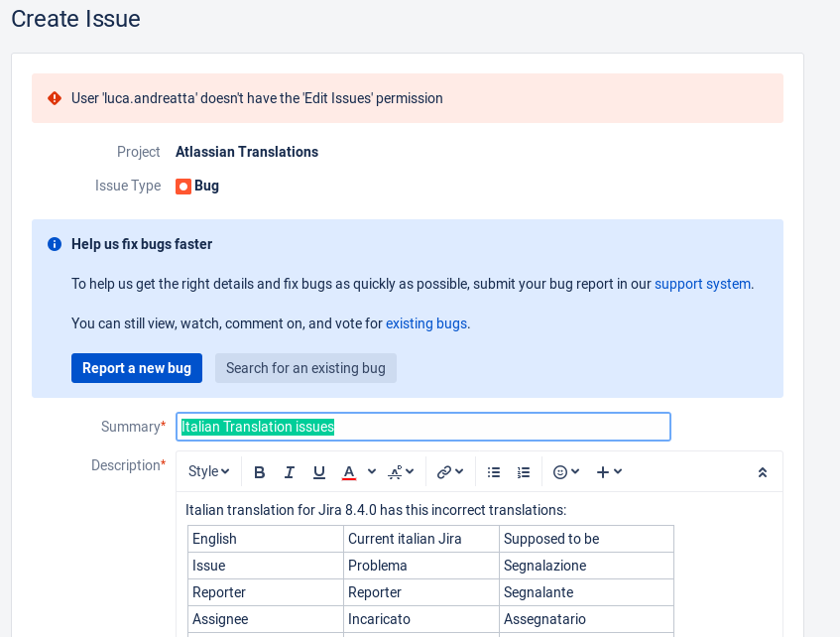
Task: Click the 'Assignee' table cell
Action: [266, 619]
